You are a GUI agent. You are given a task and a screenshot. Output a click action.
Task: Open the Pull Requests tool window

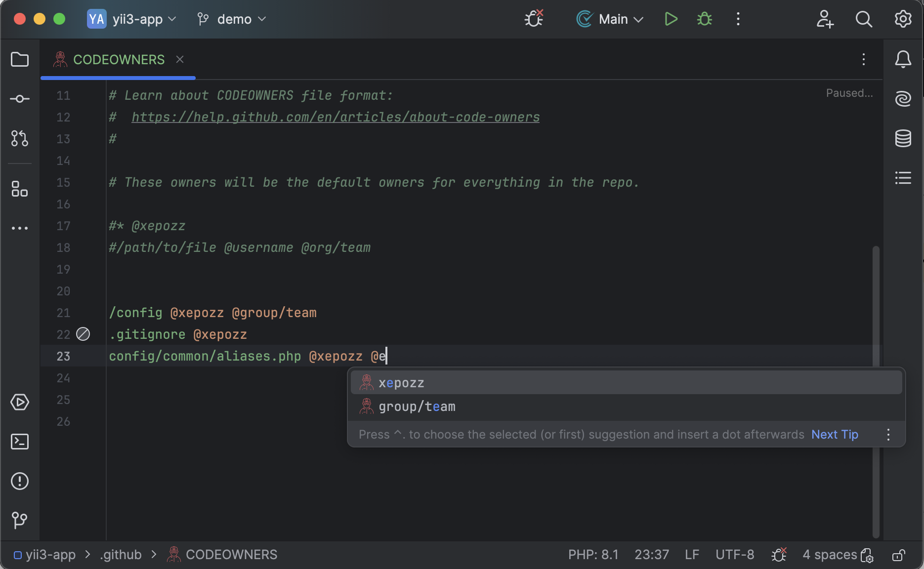pos(20,138)
